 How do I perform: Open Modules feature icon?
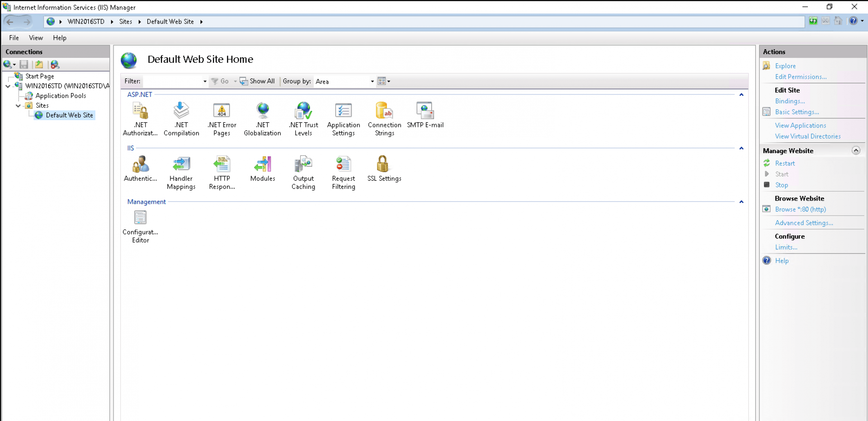pyautogui.click(x=263, y=168)
